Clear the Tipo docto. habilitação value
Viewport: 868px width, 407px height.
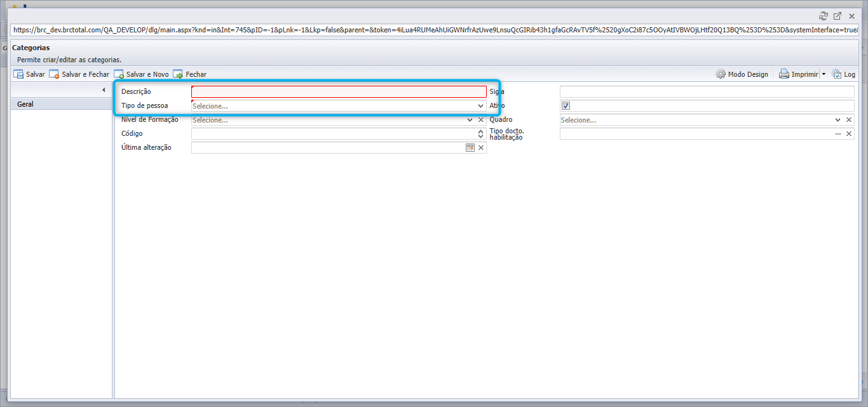coord(848,134)
